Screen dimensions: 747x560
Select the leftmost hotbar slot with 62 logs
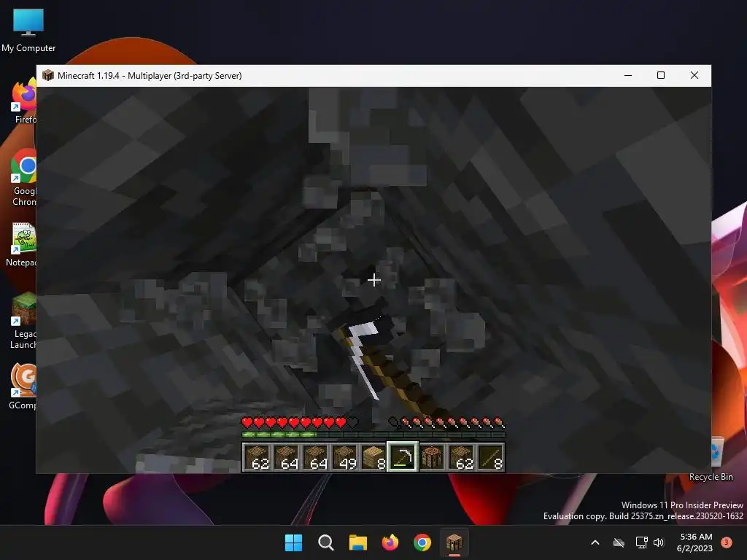tap(257, 457)
